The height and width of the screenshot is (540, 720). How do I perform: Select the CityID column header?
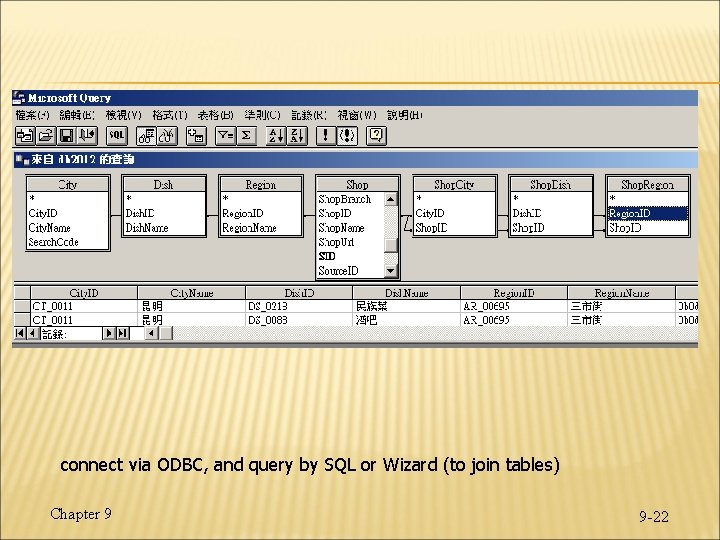(x=84, y=293)
